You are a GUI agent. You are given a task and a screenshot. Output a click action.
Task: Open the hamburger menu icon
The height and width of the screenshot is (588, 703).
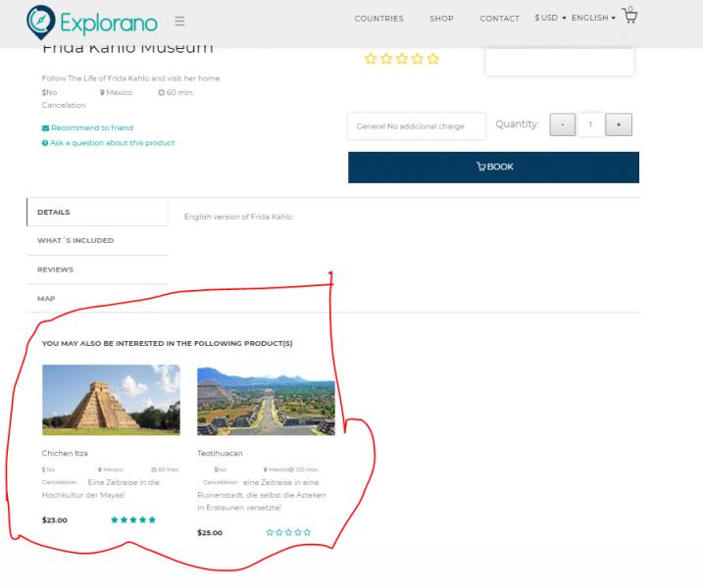[179, 21]
